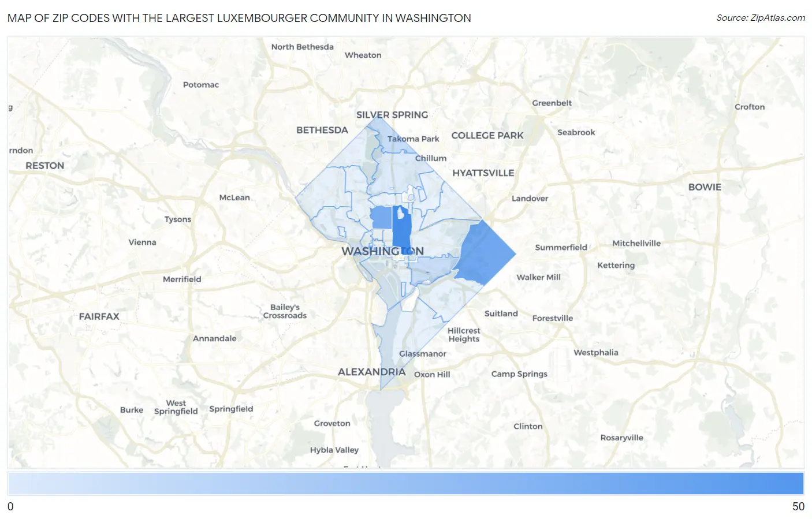The height and width of the screenshot is (519, 812).
Task: Click the large blue eastern zip code region
Action: click(484, 253)
